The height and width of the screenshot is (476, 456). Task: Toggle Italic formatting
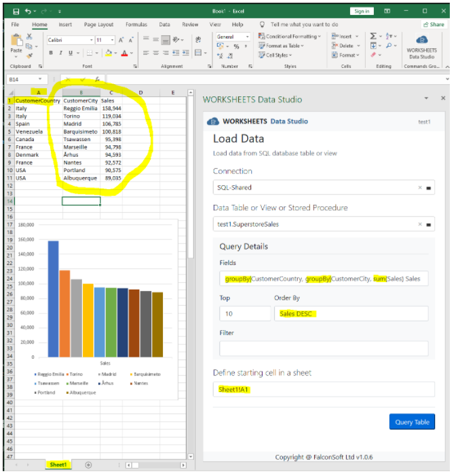tap(61, 53)
